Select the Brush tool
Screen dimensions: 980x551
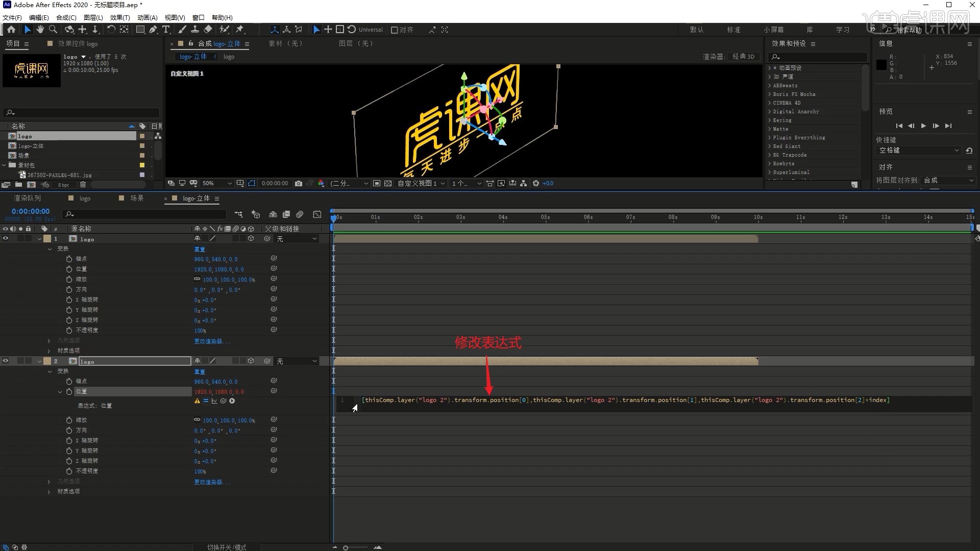pos(182,30)
